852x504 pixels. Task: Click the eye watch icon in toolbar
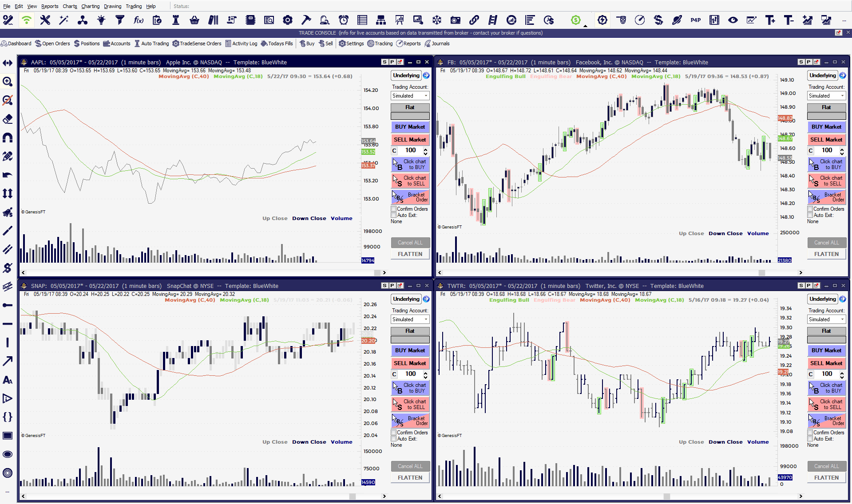733,20
